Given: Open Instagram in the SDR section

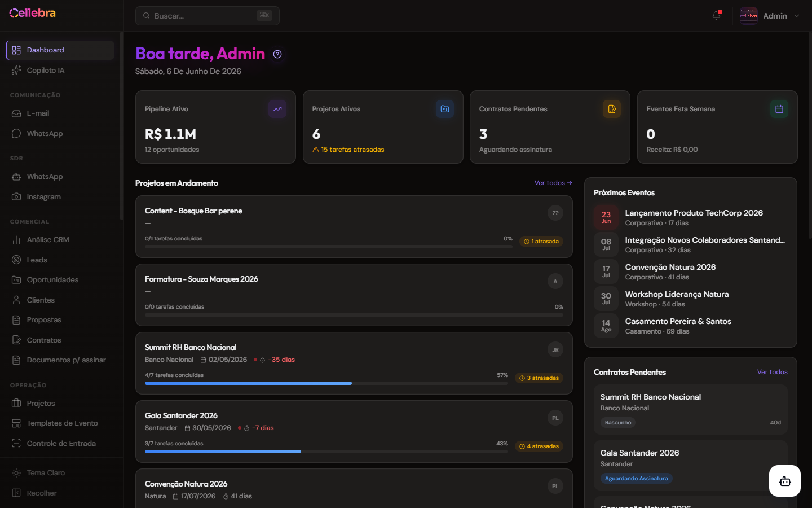Looking at the screenshot, I should (x=60, y=197).
